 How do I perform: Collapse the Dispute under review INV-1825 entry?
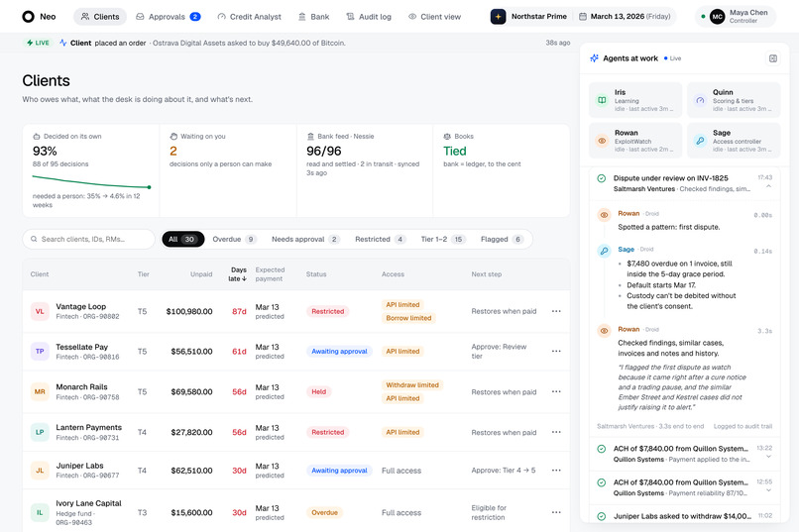[x=768, y=187]
